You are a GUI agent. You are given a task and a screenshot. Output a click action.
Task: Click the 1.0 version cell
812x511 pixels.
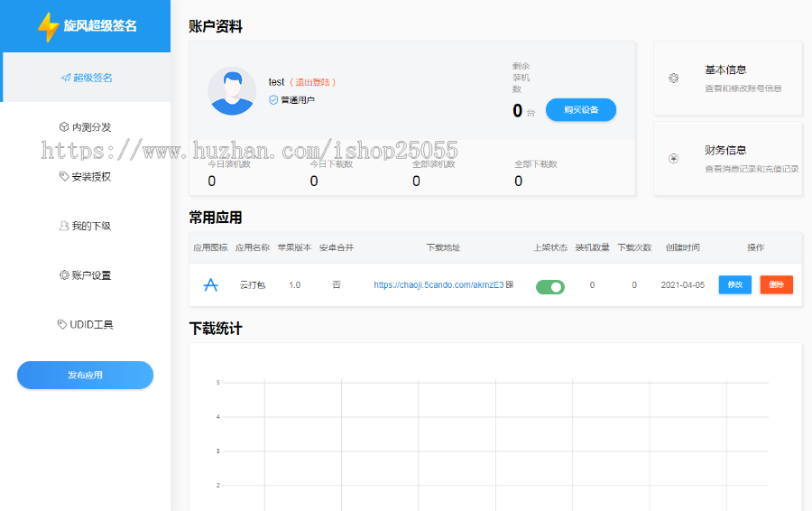pyautogui.click(x=295, y=284)
